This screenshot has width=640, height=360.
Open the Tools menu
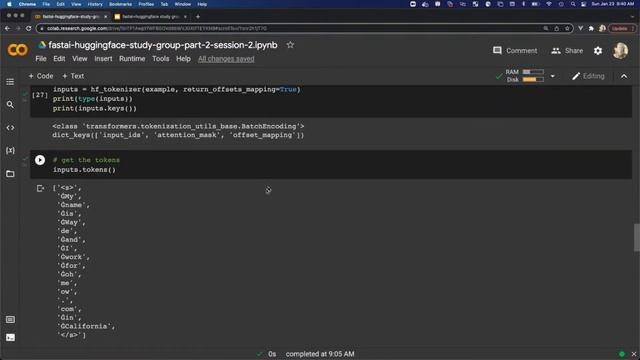[160, 59]
